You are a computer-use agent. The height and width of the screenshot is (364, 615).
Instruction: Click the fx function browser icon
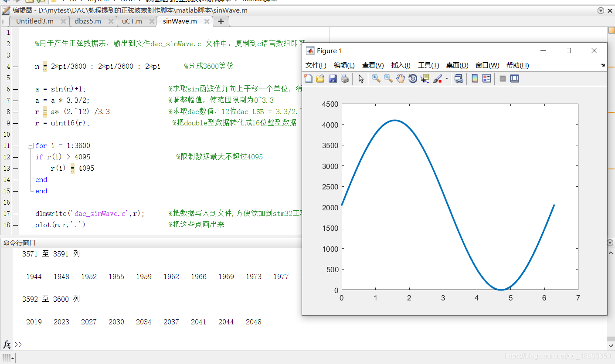(x=7, y=344)
